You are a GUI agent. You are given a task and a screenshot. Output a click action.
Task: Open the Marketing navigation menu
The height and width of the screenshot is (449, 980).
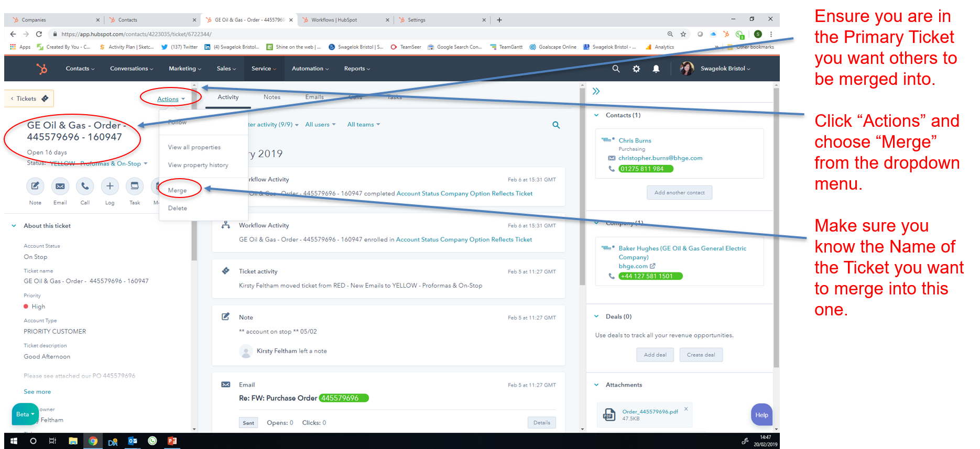coord(185,69)
